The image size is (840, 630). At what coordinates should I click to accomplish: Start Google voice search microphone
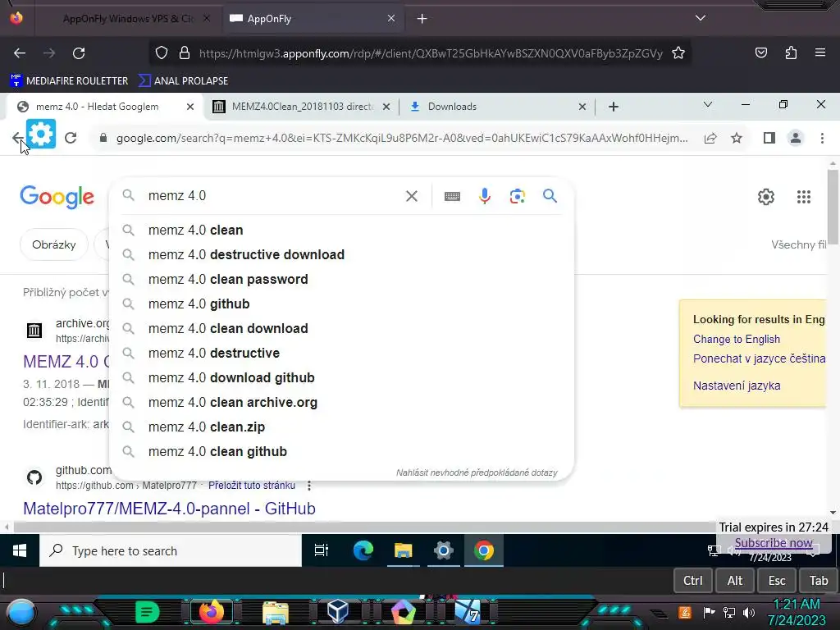click(x=484, y=196)
